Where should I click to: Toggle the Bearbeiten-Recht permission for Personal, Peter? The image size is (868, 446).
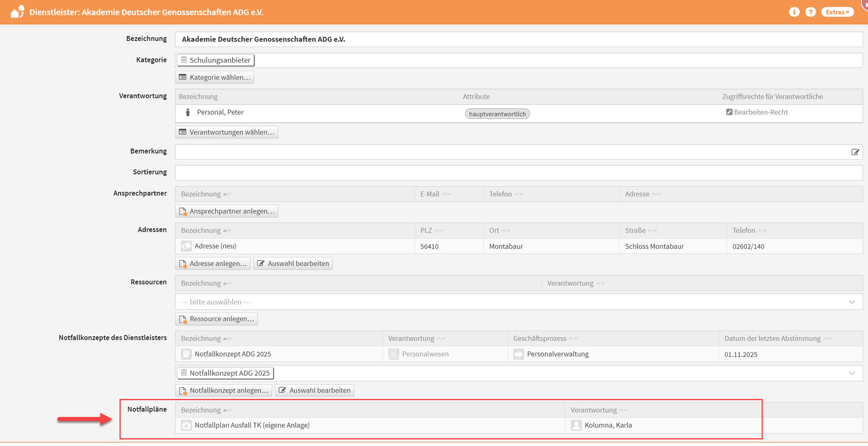coord(729,112)
